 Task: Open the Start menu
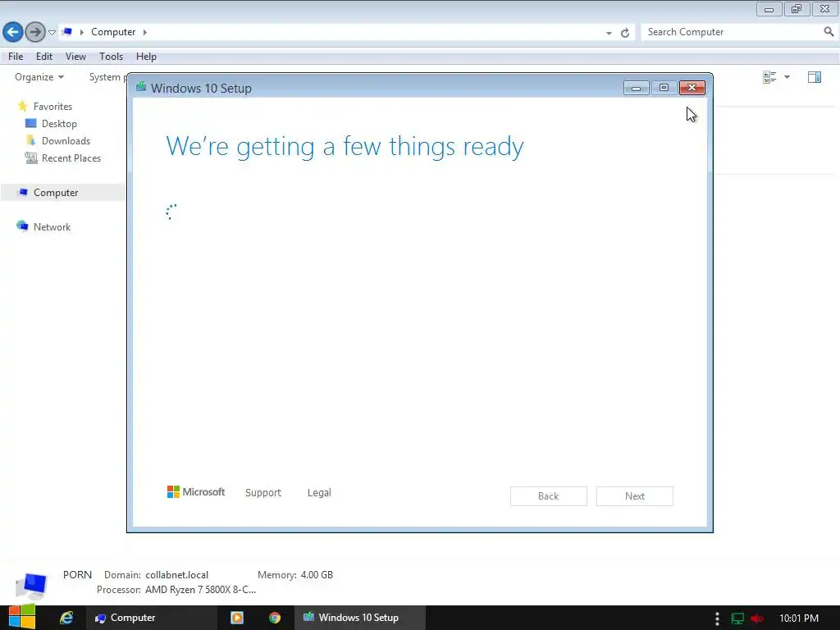tap(22, 617)
